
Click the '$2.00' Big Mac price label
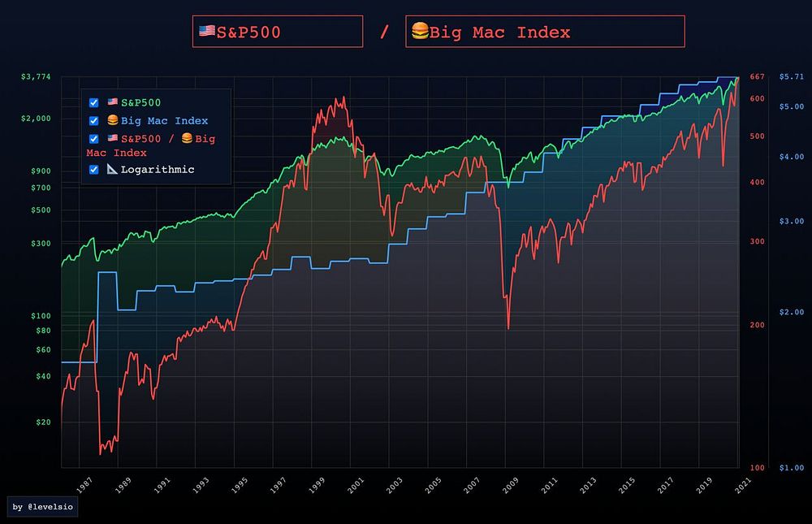coord(791,313)
